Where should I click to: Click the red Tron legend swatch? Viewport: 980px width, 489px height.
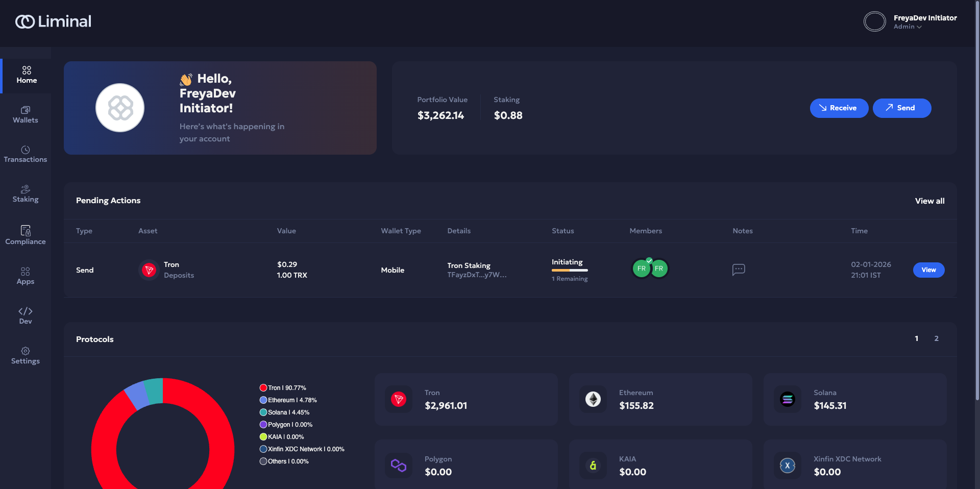click(263, 388)
